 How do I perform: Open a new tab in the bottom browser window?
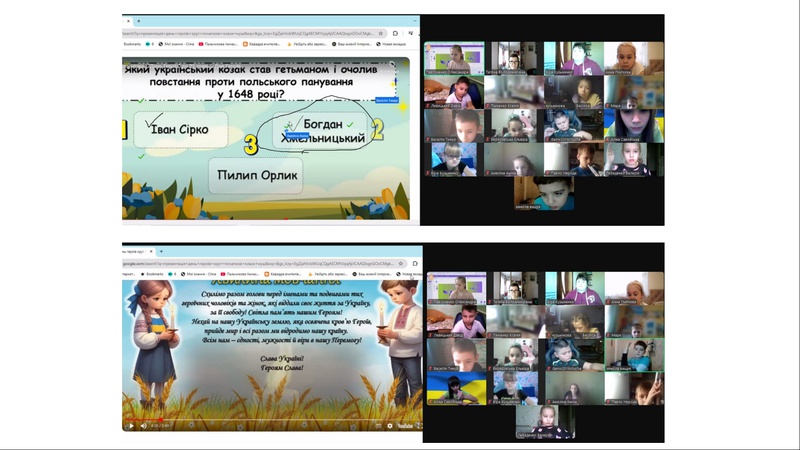161,252
